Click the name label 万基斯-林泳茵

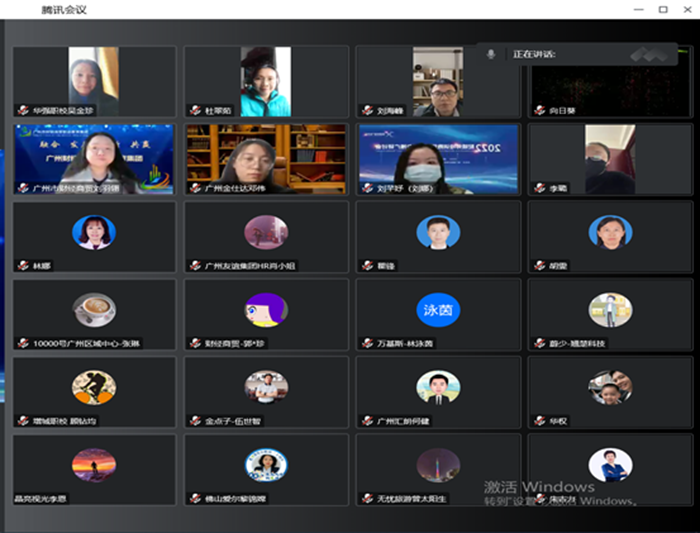pyautogui.click(x=405, y=343)
